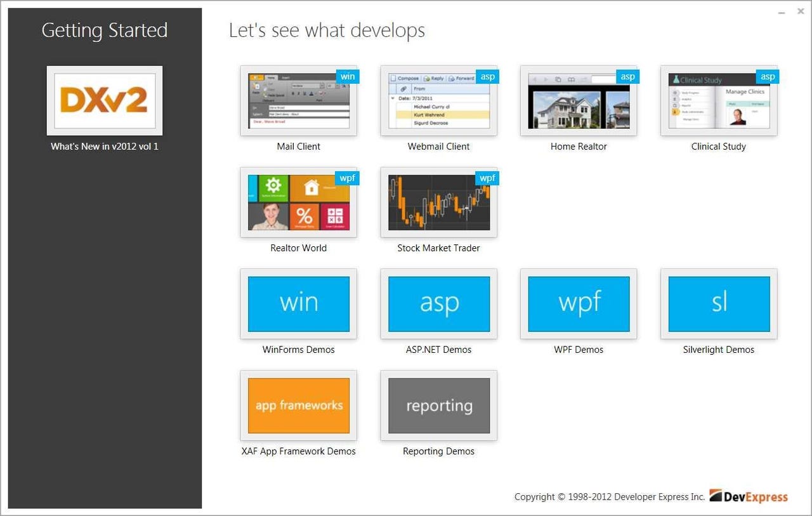Select the Clinical Study demo tile
Viewport: 812px width, 516px height.
719,101
